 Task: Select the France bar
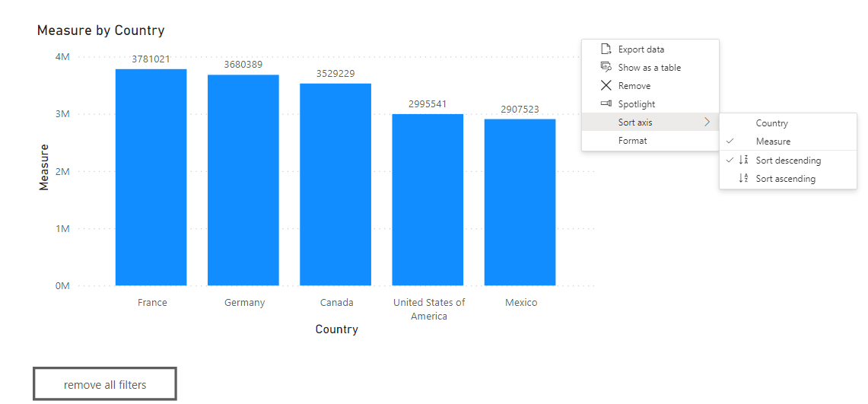pos(151,177)
